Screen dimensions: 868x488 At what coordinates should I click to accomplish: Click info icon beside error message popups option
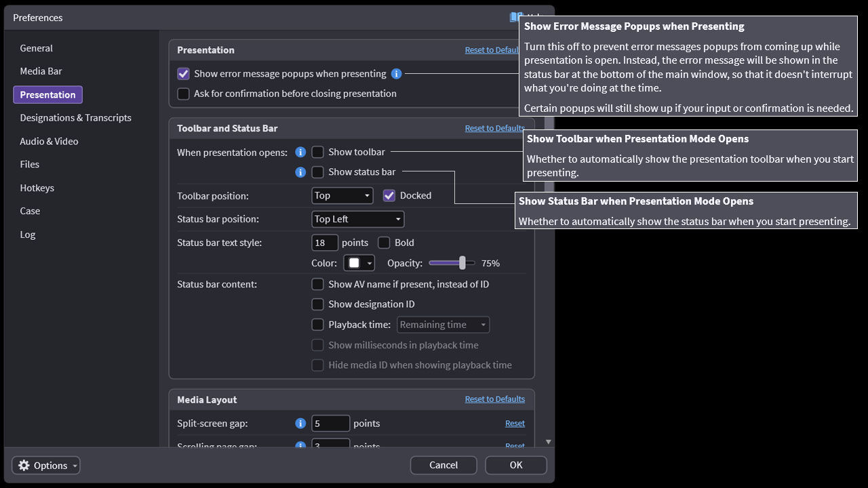397,74
